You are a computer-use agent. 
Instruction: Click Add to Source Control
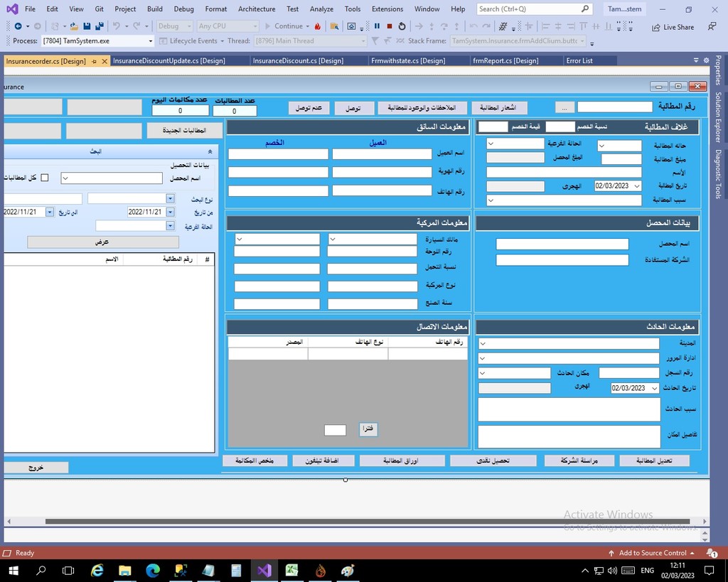click(651, 553)
